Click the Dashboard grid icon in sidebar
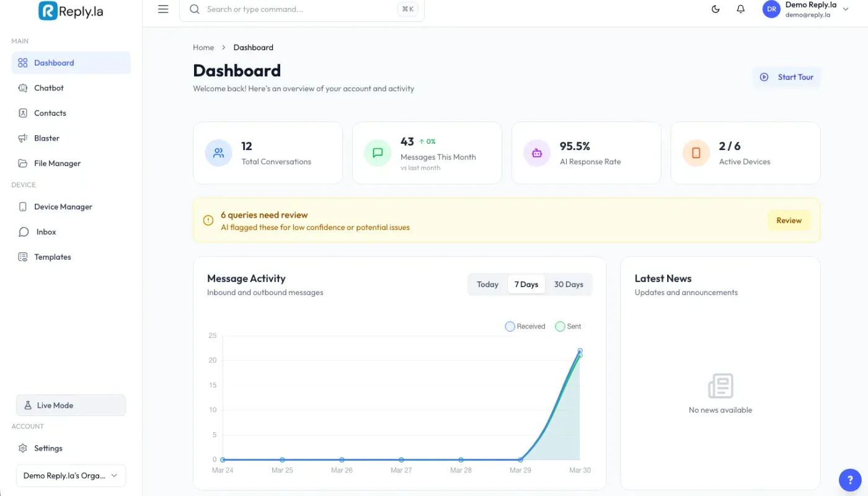This screenshot has width=868, height=496. coord(23,63)
